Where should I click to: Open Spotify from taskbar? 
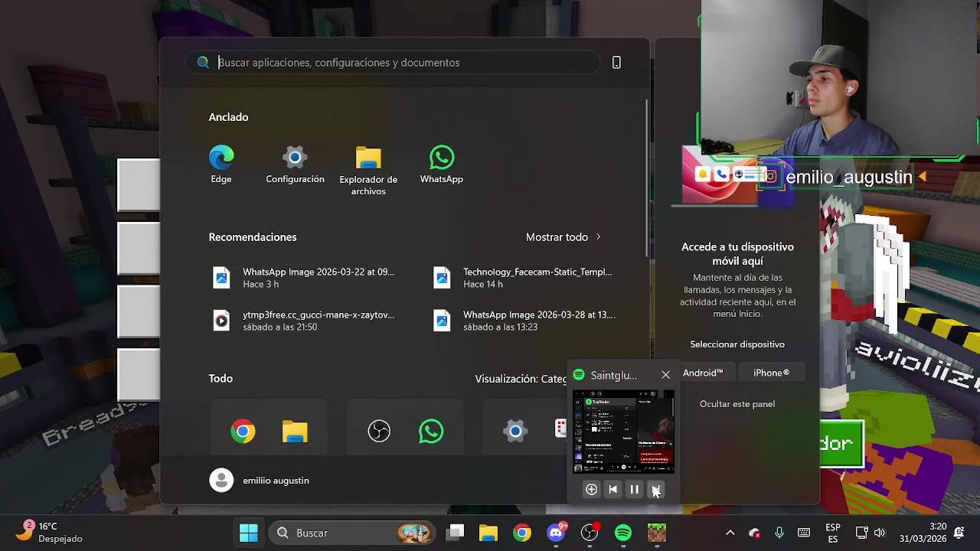click(x=623, y=533)
